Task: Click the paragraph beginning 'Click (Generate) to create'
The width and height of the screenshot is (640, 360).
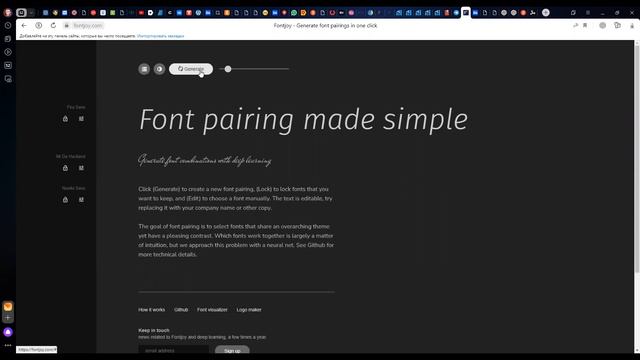Action: point(236,198)
